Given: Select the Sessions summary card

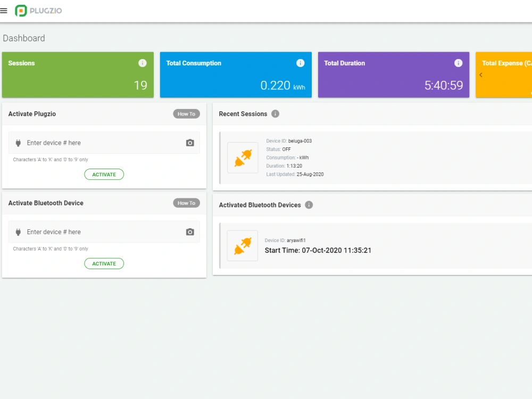Looking at the screenshot, I should click(78, 74).
